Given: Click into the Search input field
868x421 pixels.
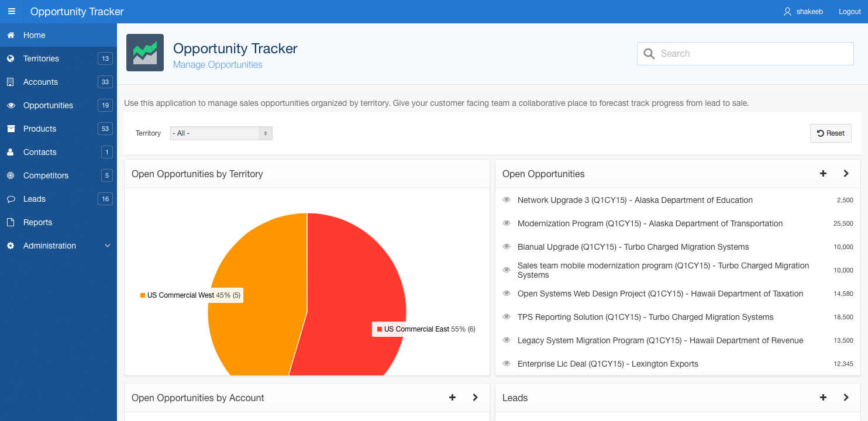Looking at the screenshot, I should pyautogui.click(x=755, y=54).
